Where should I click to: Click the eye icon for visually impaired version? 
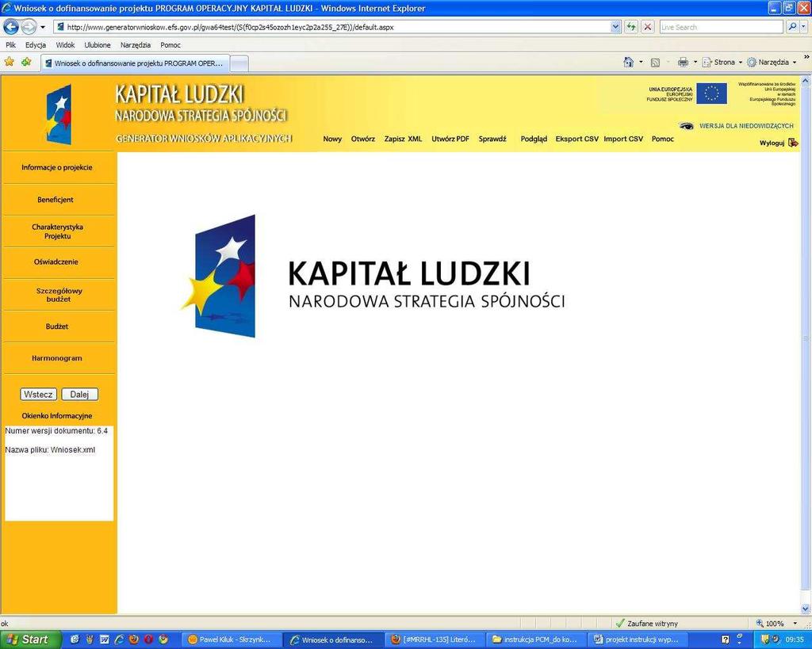click(x=686, y=126)
